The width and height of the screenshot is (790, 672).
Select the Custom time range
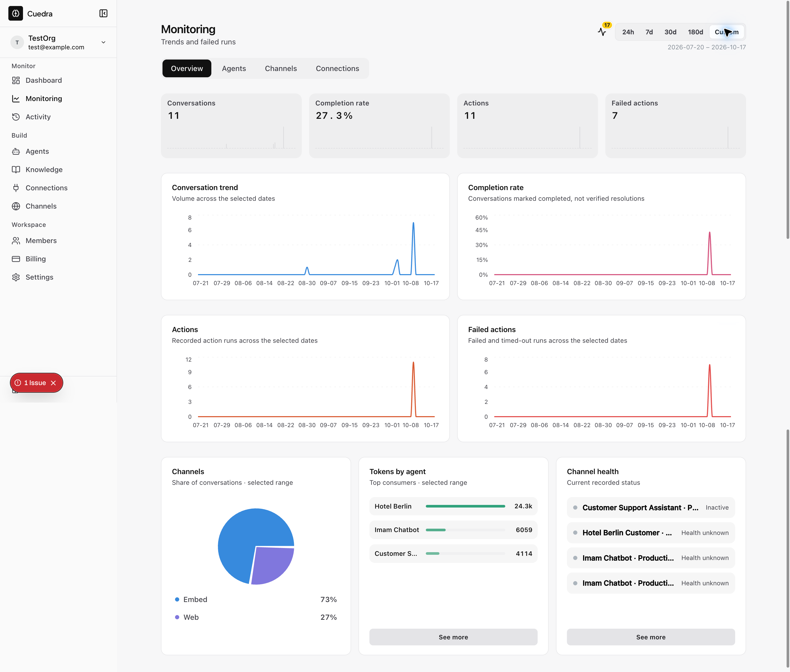point(726,32)
